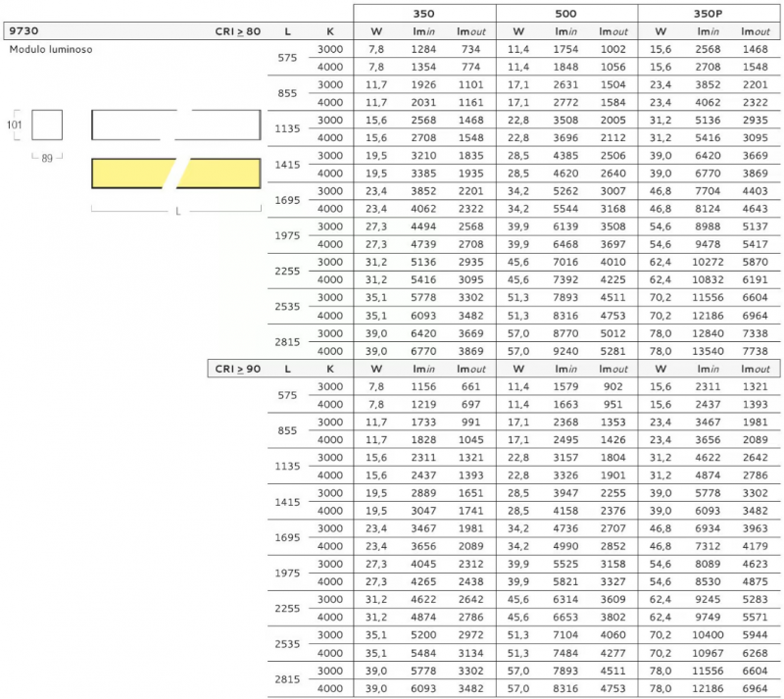Image resolution: width=784 pixels, height=699 pixels.
Task: Click the value "12840" lumen cell
Action: click(x=708, y=333)
